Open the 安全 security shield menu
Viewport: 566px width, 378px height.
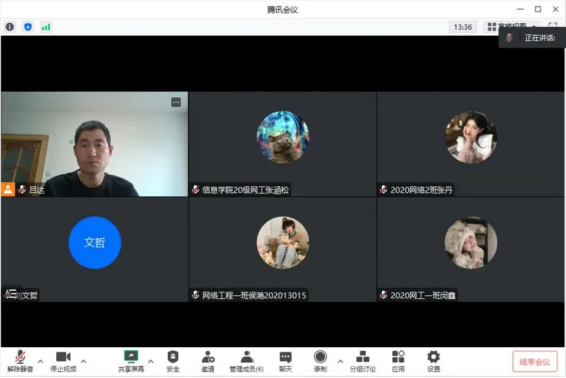pos(173,361)
